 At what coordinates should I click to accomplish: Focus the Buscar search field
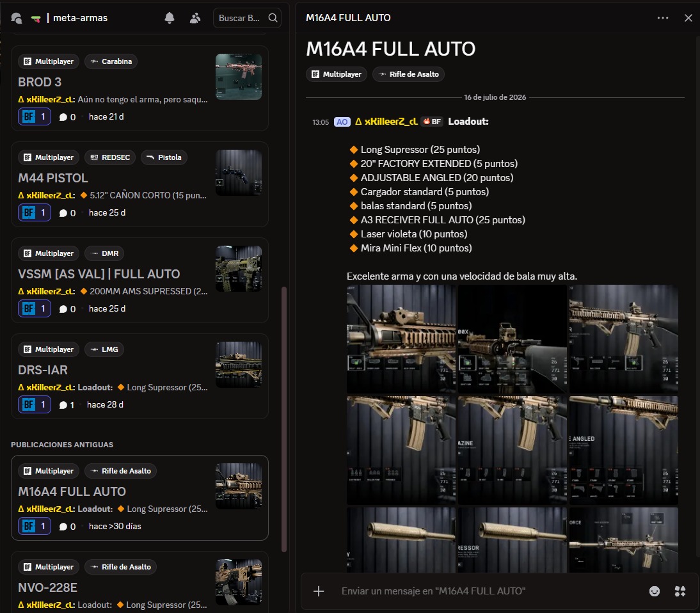click(247, 18)
